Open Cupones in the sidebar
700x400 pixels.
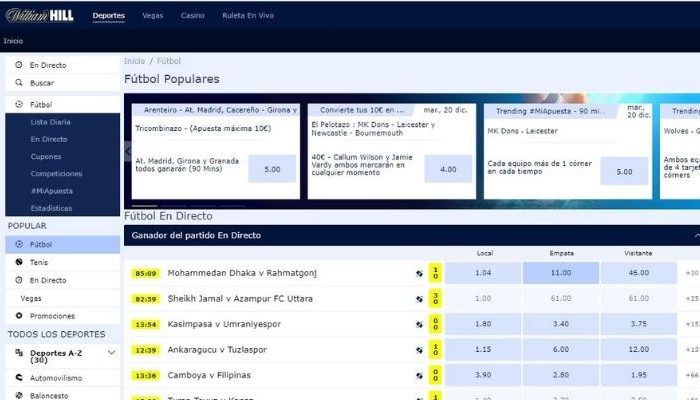(x=46, y=157)
